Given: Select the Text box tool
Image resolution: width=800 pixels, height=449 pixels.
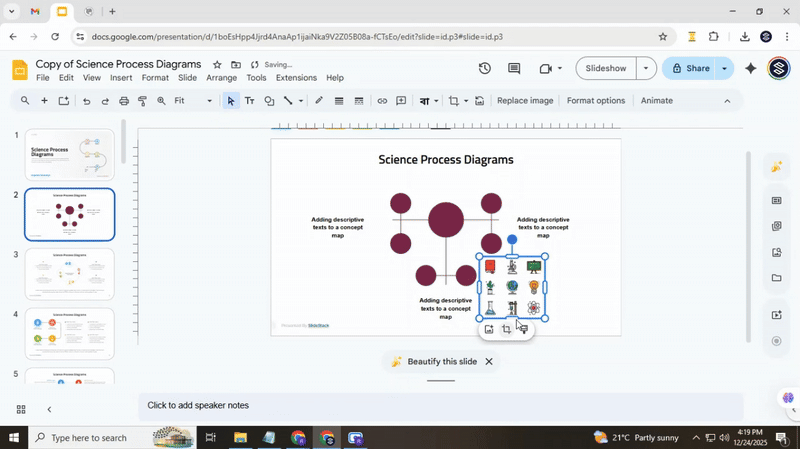Looking at the screenshot, I should (249, 101).
